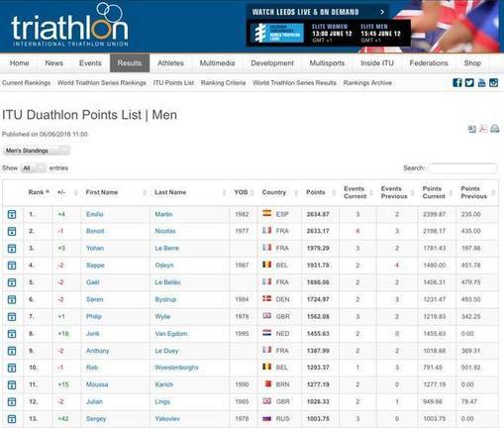Open details icon for Seppe Odeyn row
Screen dimensions: 504x428
click(x=12, y=266)
